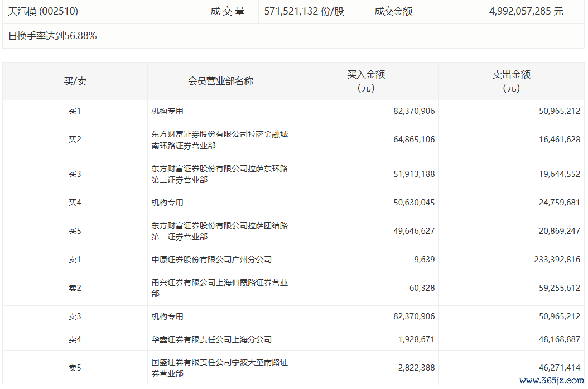The image size is (588, 389).
Task: Sort by 卖出金额 column header
Action: coord(511,81)
